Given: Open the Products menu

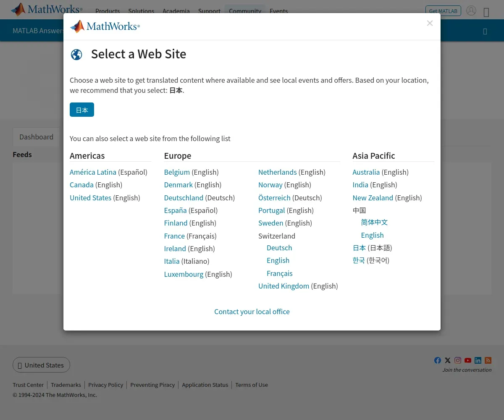Looking at the screenshot, I should 108,11.
